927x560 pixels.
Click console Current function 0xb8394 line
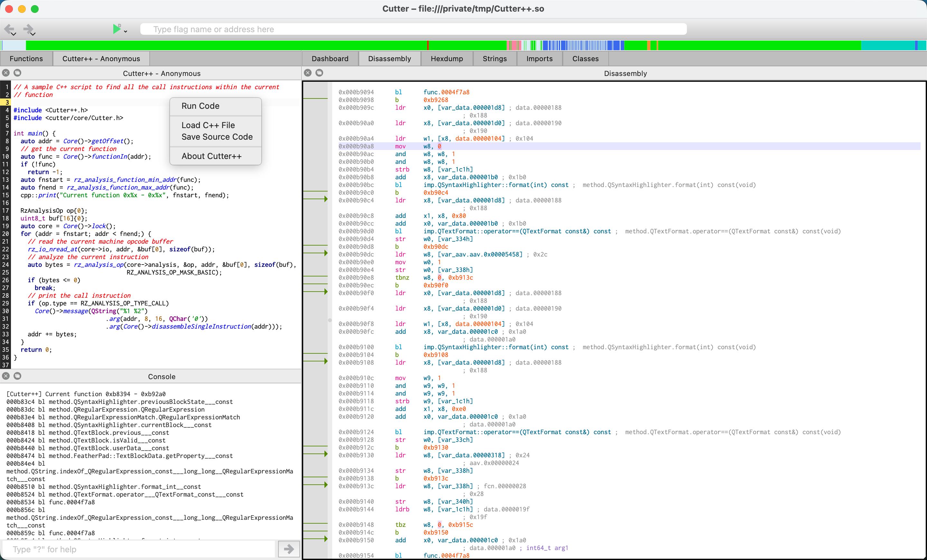pyautogui.click(x=86, y=394)
